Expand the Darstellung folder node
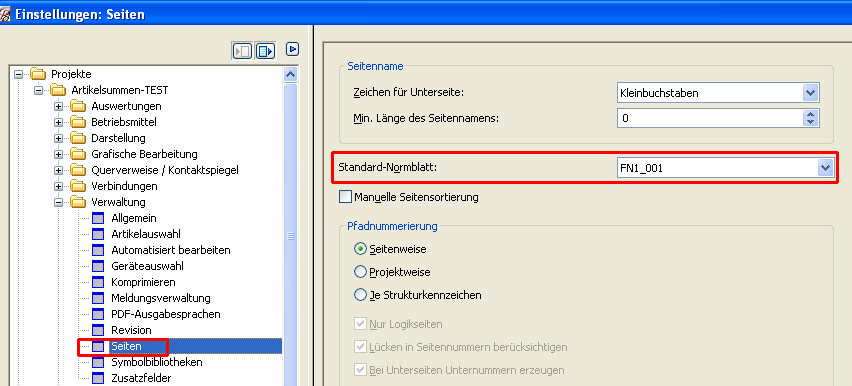Image resolution: width=852 pixels, height=386 pixels. (x=59, y=139)
